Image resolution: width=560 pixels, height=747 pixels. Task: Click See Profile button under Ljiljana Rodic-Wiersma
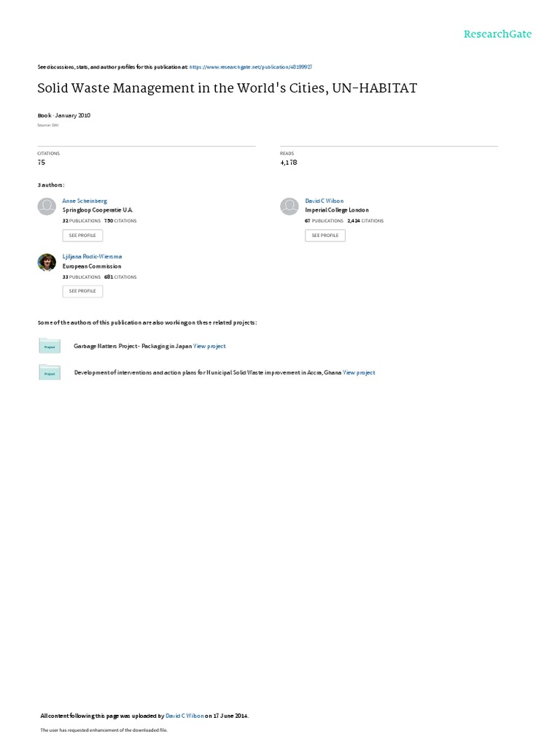82,291
